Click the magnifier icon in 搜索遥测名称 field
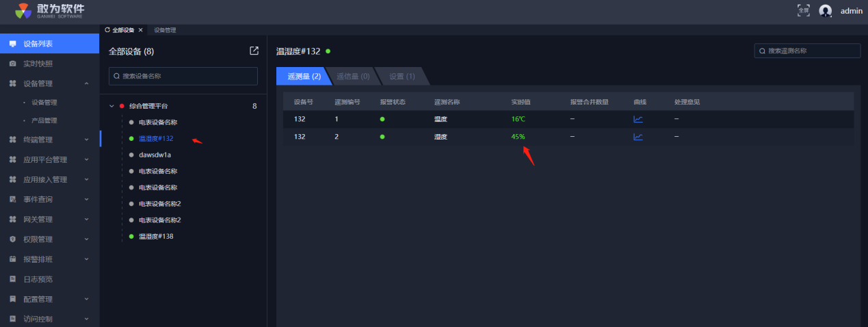The image size is (868, 327). [763, 51]
